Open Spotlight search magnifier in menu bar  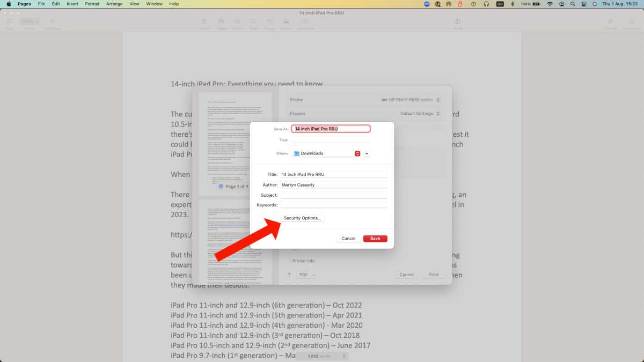[x=573, y=4]
